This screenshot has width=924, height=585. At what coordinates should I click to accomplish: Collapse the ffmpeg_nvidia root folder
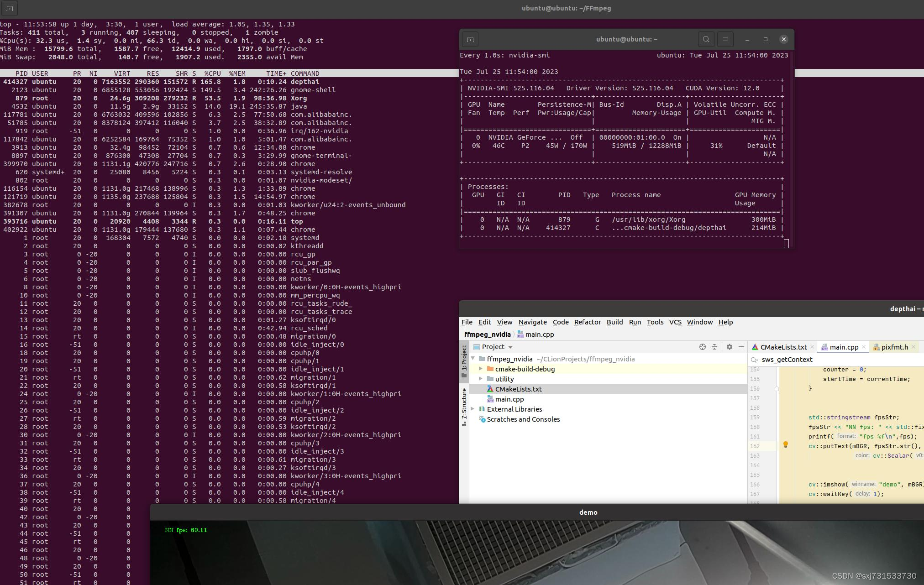tap(473, 359)
